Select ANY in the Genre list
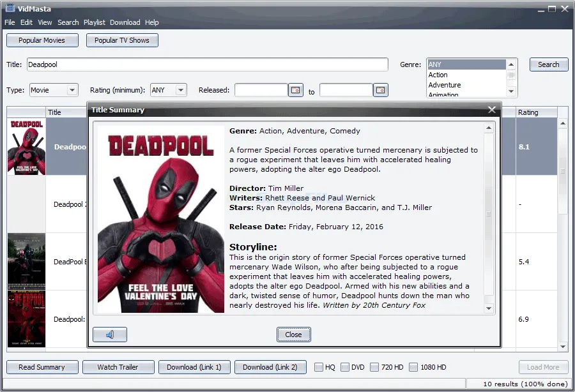The height and width of the screenshot is (392, 575). (466, 64)
